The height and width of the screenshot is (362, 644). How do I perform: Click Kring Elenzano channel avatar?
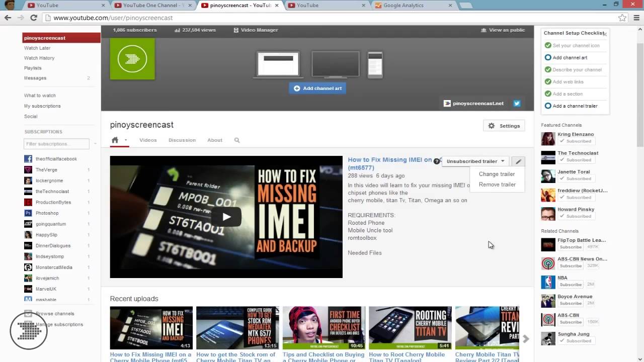[x=548, y=138]
